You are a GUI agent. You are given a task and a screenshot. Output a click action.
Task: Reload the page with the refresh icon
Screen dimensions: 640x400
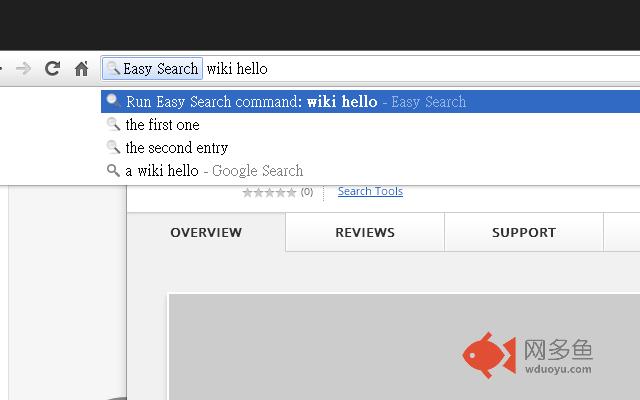coord(53,69)
